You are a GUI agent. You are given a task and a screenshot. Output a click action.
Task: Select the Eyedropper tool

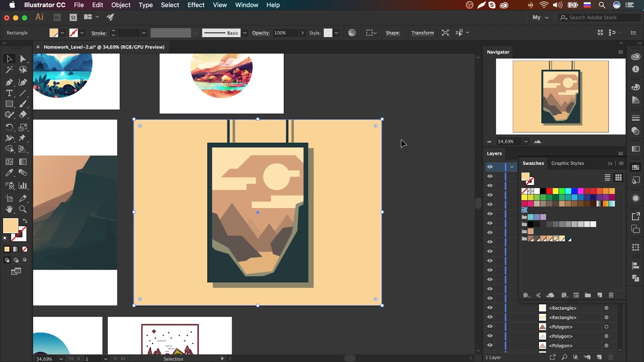(x=9, y=173)
